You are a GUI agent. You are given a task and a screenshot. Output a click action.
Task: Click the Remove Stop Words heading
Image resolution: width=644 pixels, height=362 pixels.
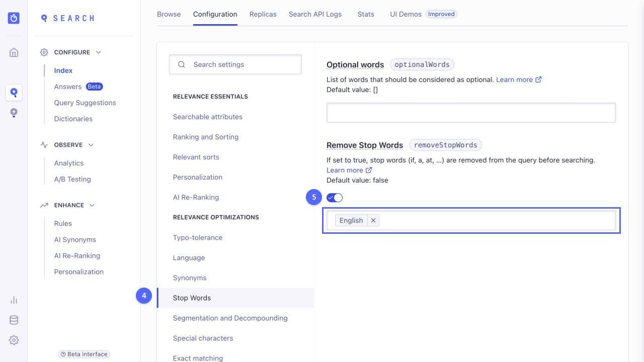[x=365, y=145]
